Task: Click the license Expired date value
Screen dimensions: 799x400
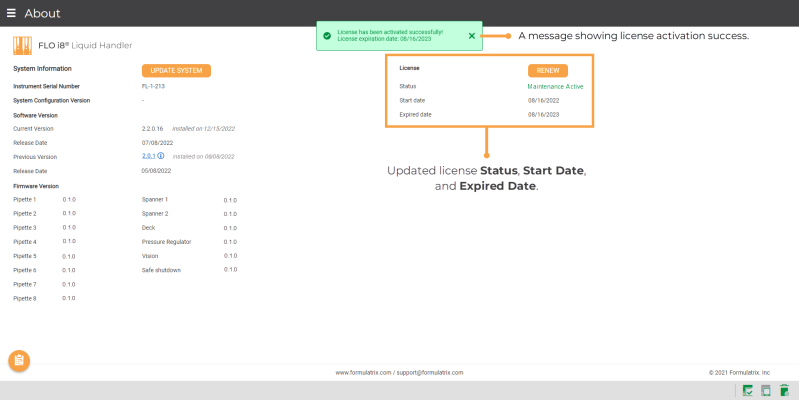Action: click(x=542, y=115)
